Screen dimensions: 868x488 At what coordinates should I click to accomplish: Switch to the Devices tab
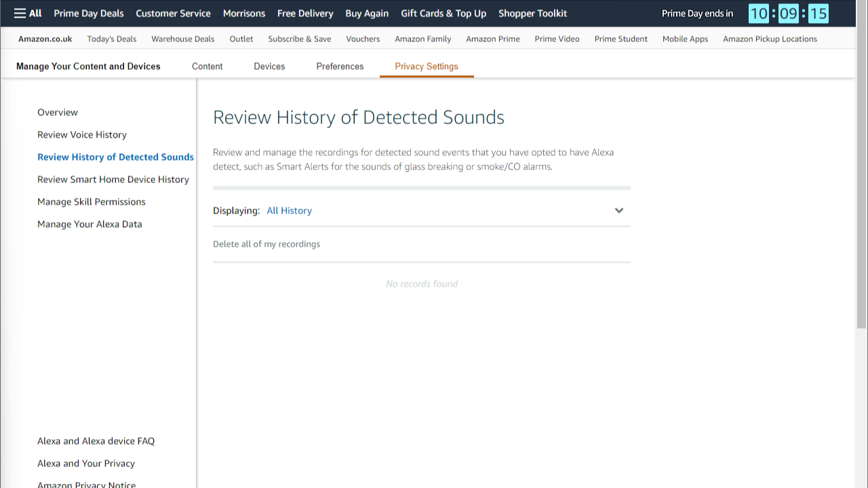pyautogui.click(x=269, y=66)
